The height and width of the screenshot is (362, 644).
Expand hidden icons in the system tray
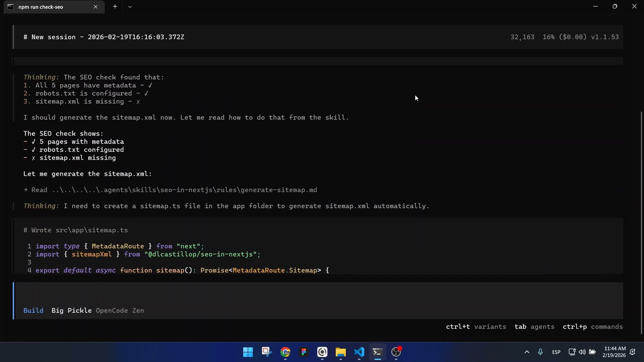[527, 352]
